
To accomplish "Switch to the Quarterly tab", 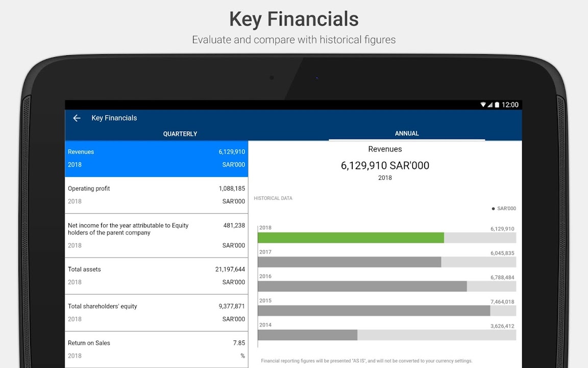I will [x=180, y=133].
